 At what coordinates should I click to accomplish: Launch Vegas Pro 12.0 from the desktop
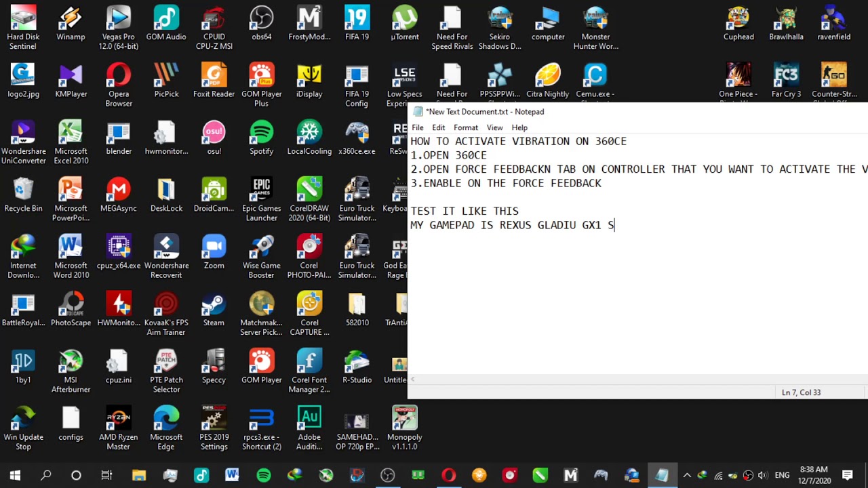click(x=119, y=28)
